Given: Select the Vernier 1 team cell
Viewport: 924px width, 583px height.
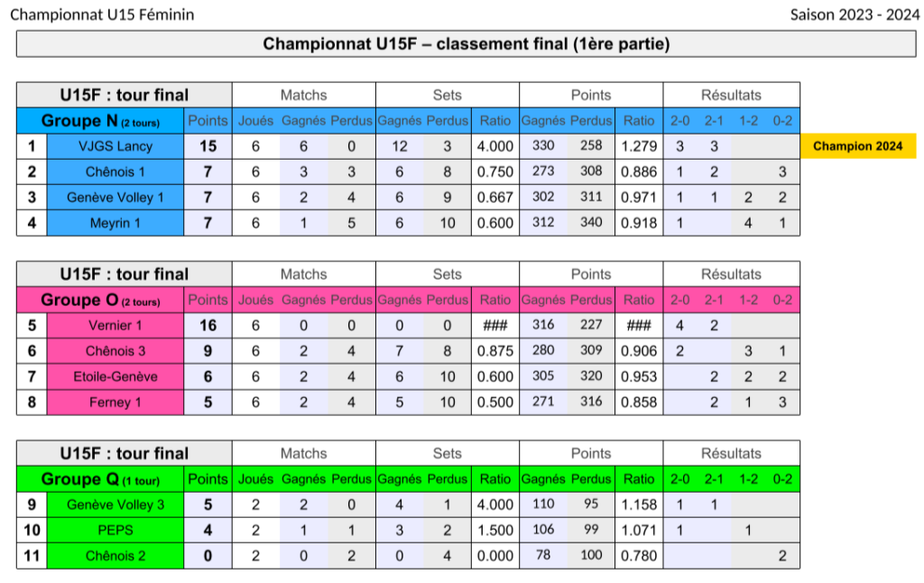Looking at the screenshot, I should pos(115,326).
